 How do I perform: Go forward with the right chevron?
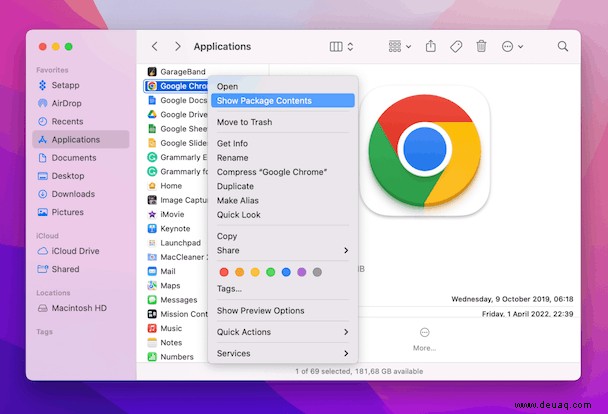click(178, 47)
